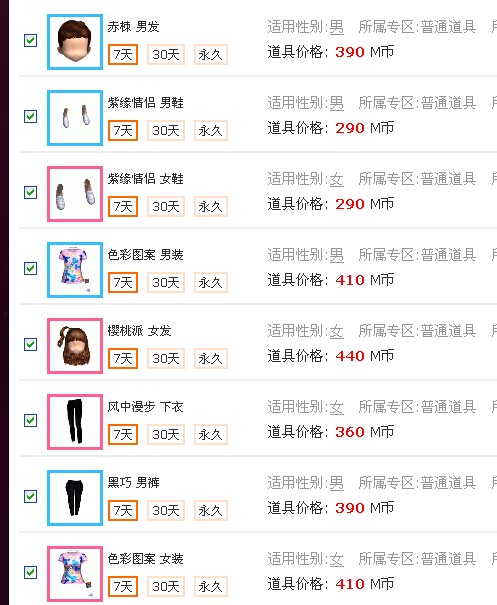Choose 永久 for 色彩图案 男装
The image size is (497, 605).
point(211,282)
